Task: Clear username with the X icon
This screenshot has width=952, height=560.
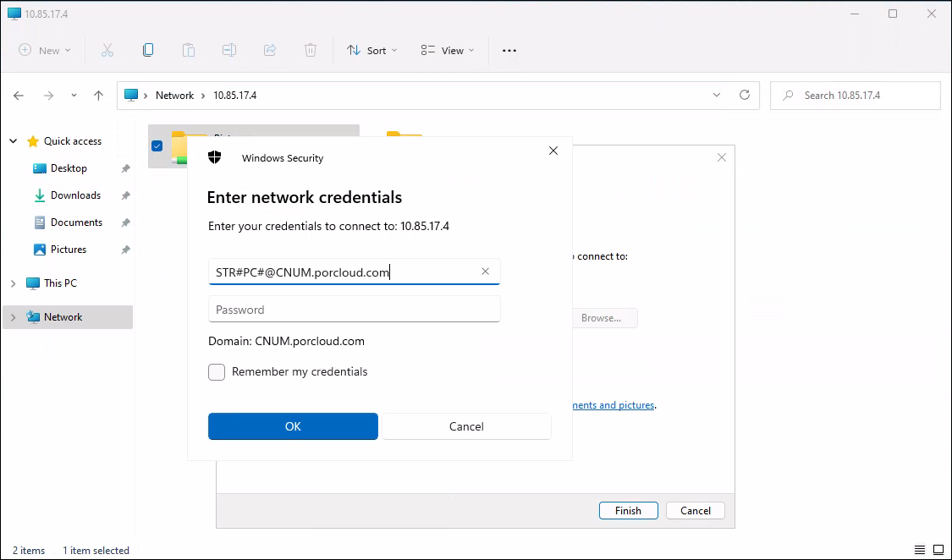Action: coord(485,272)
